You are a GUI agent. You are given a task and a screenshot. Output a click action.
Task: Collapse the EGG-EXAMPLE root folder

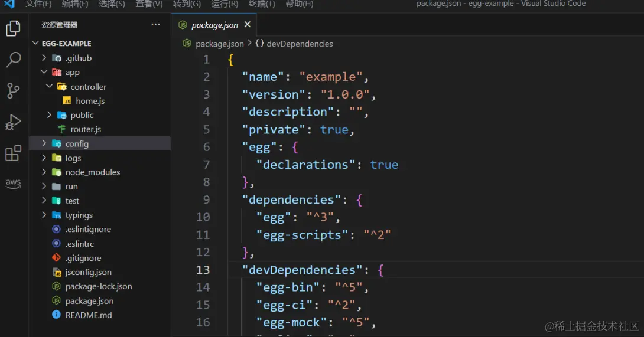[x=35, y=43]
